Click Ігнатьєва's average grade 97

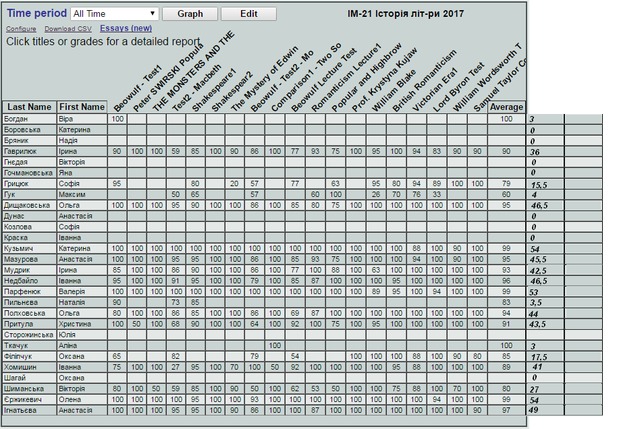pyautogui.click(x=506, y=411)
